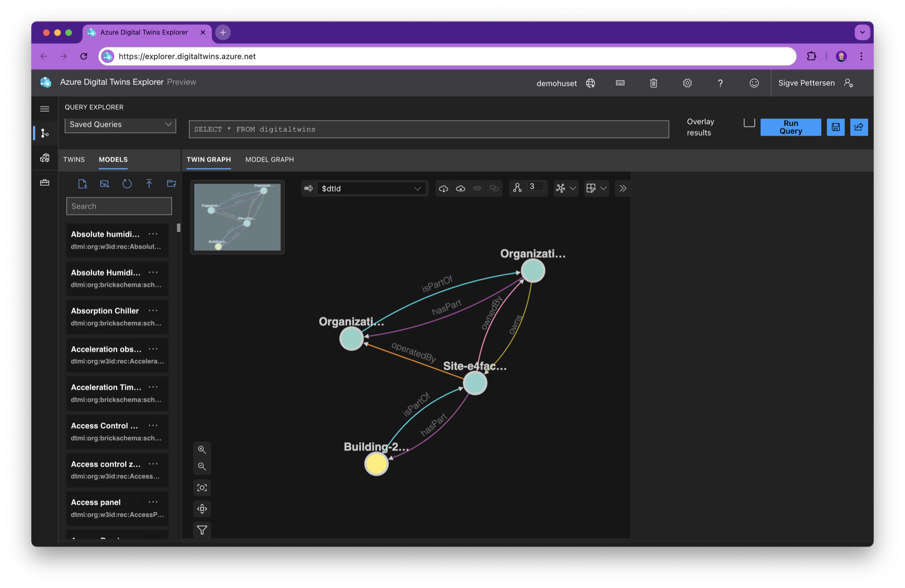This screenshot has height=588, width=905.
Task: Click the left-side Organizati… graph node
Action: point(351,338)
